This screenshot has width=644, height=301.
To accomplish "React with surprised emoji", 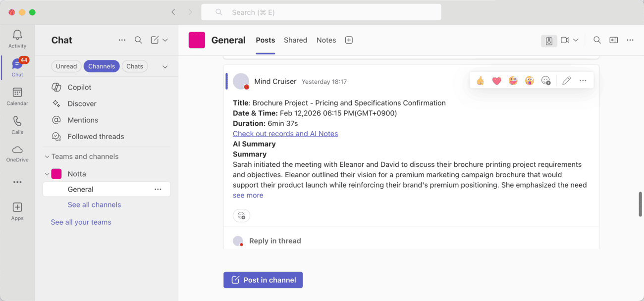I will pos(530,81).
